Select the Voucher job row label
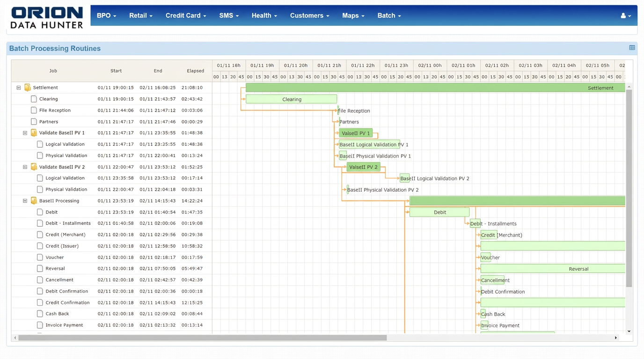 tap(55, 257)
